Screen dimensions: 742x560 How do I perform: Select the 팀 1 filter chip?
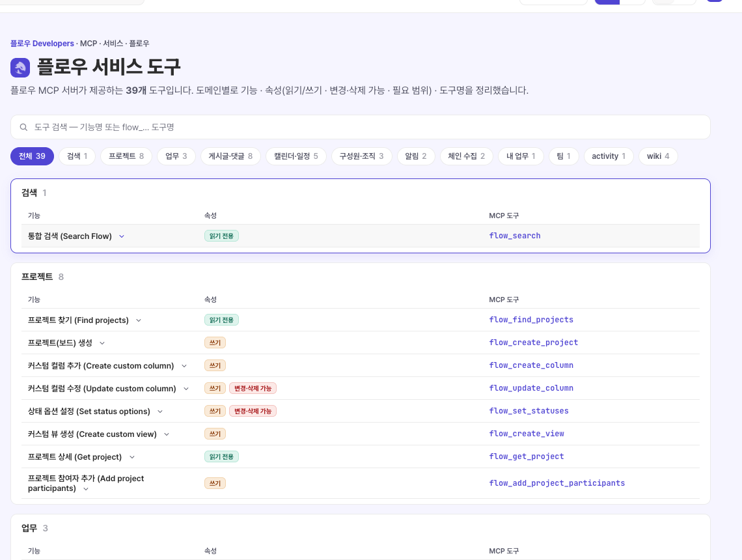pos(564,156)
